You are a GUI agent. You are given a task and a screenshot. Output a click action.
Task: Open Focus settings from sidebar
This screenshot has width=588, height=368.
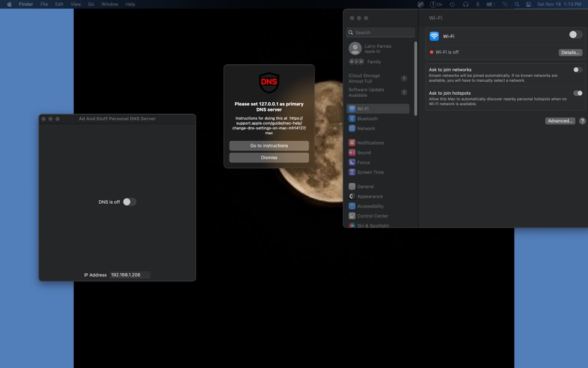point(363,162)
